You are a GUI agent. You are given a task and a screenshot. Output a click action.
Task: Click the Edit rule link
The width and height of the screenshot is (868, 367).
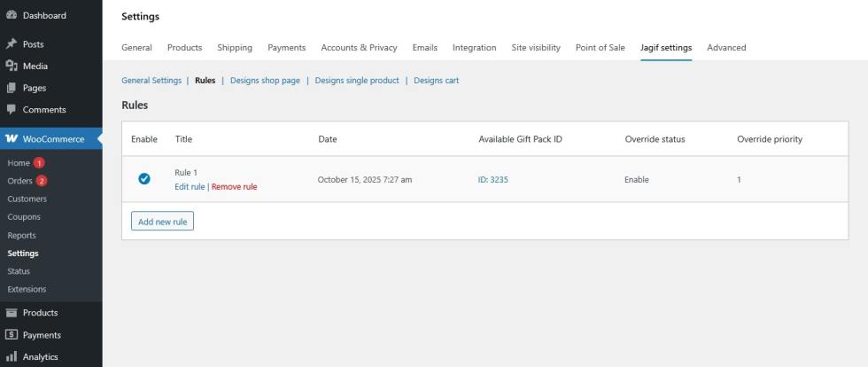[x=190, y=187]
